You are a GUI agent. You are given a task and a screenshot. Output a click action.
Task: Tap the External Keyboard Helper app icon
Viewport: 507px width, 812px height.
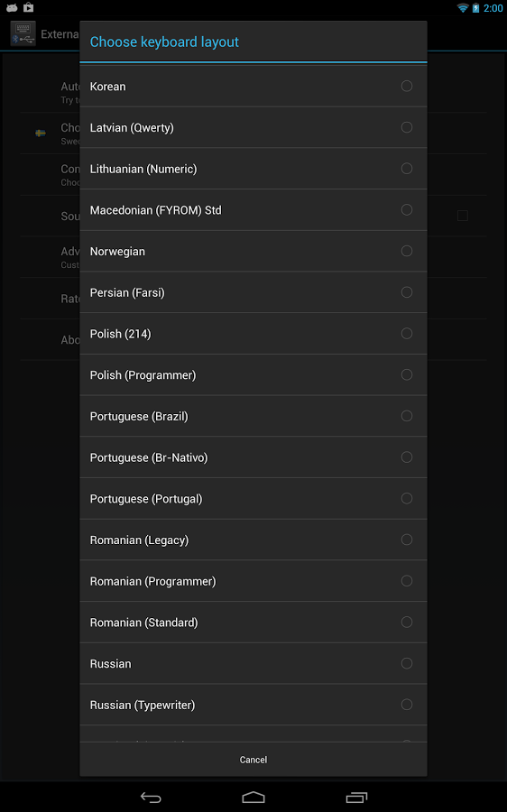(23, 33)
